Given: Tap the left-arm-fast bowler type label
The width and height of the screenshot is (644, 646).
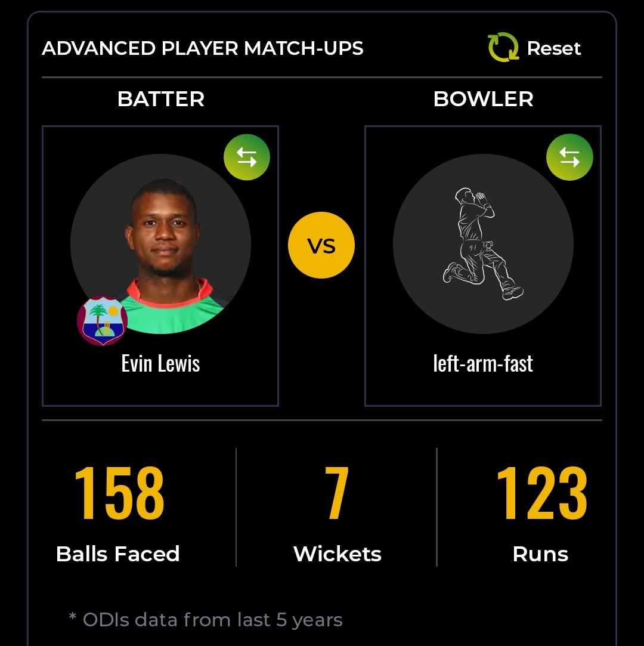Looking at the screenshot, I should point(483,363).
